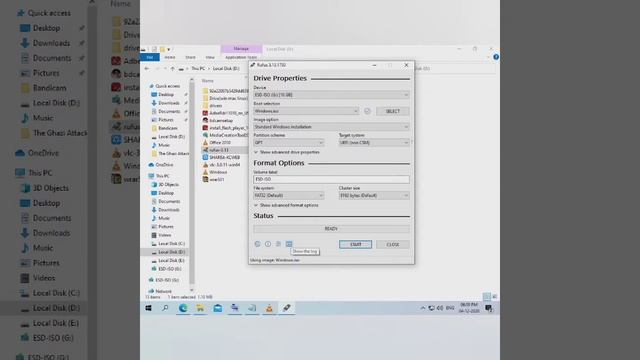Select the drivers folder in Explorer list
Screen dimensions: 640x360
tap(216, 106)
